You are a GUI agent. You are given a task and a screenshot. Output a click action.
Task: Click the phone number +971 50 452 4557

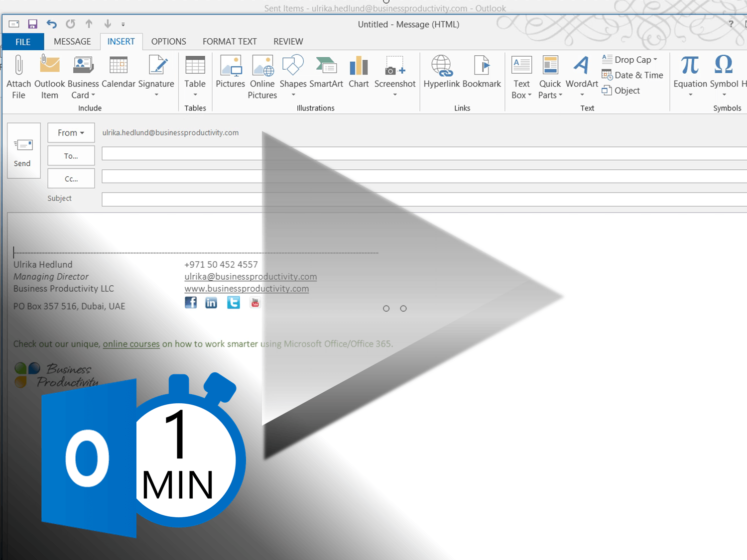pos(221,265)
